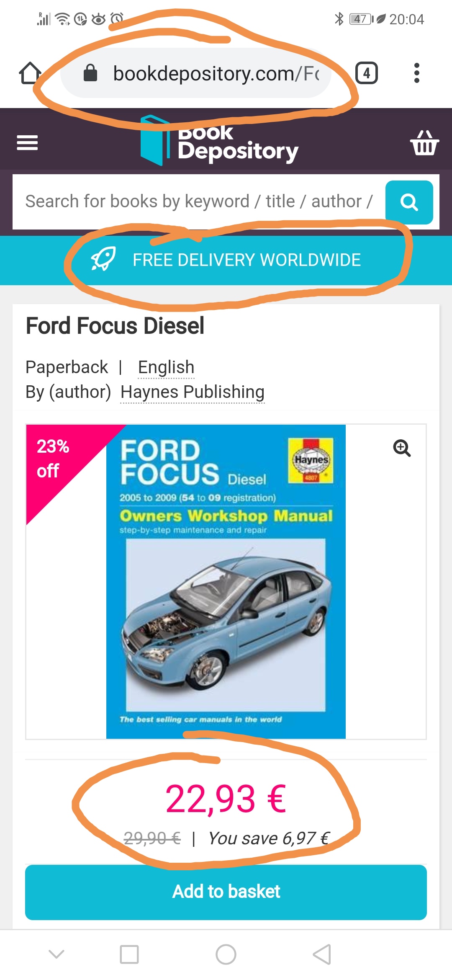Tap the Android recent apps square button
Viewport: 452px width, 980px height.
(x=129, y=954)
